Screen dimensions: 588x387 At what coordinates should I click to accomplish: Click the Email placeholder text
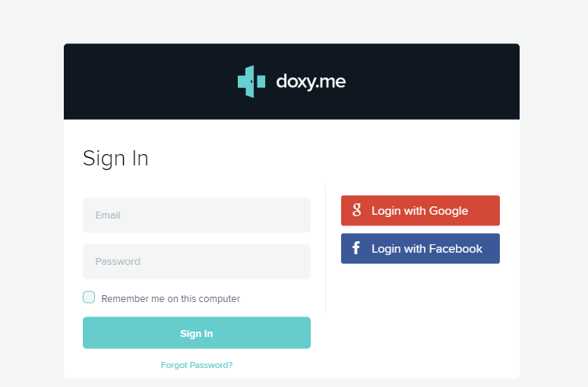(108, 216)
